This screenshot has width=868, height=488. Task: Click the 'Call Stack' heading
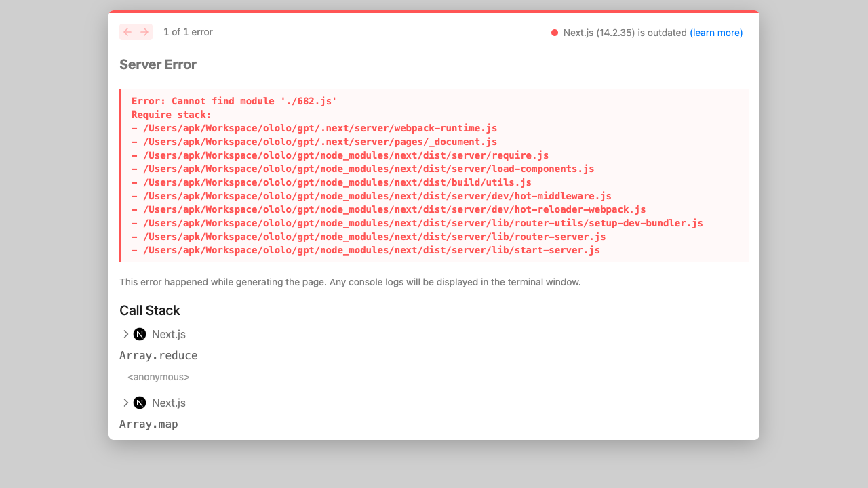[x=150, y=310]
